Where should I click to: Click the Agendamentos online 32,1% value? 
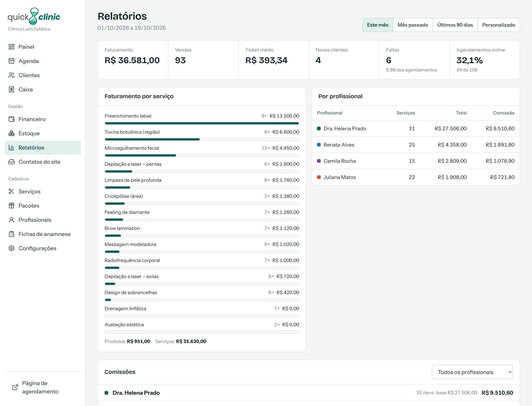click(x=470, y=60)
